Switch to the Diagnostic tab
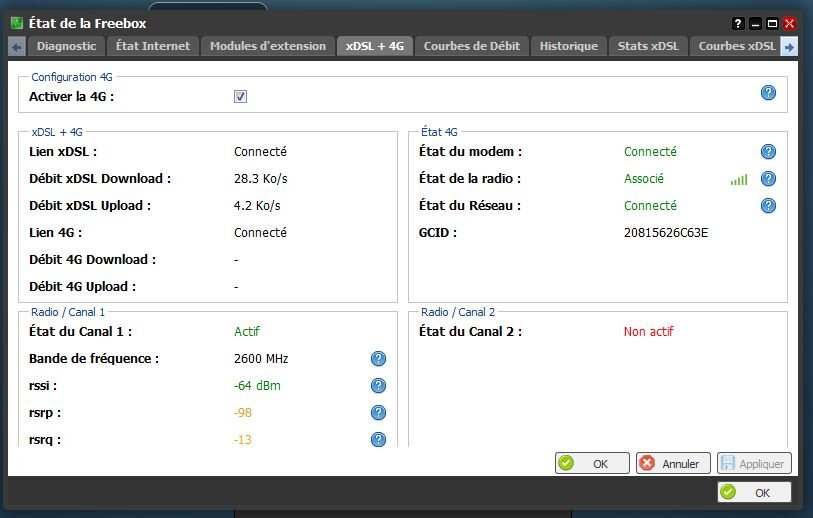Screen dimensions: 813x518 (66, 46)
